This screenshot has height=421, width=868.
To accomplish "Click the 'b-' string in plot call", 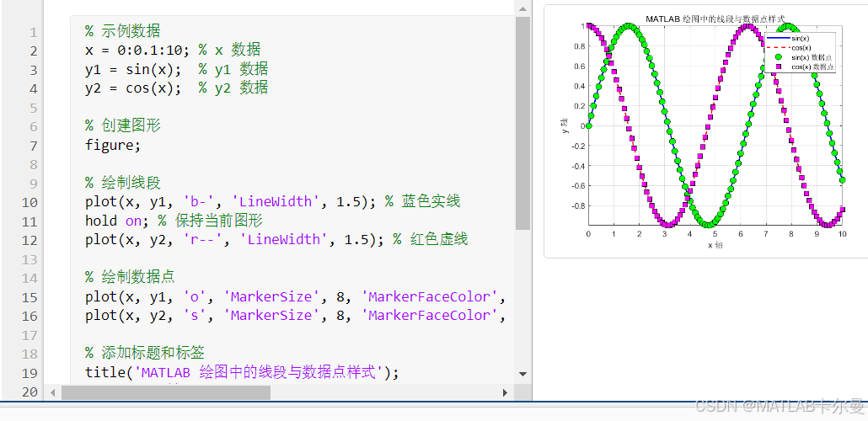I will click(x=199, y=201).
